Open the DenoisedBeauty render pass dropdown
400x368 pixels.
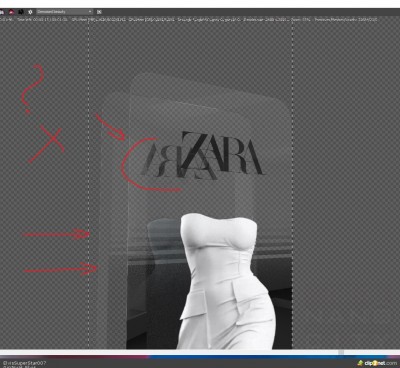64,12
